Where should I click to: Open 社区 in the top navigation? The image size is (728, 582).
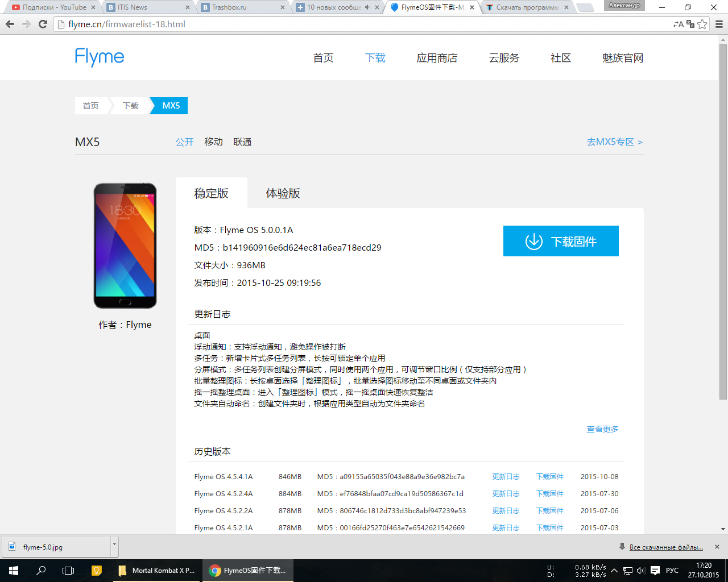561,58
